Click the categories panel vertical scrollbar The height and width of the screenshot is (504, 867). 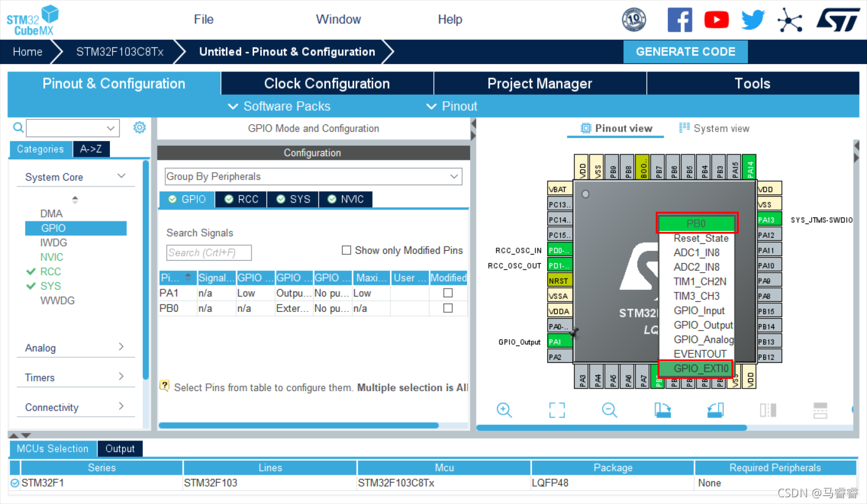point(146,268)
